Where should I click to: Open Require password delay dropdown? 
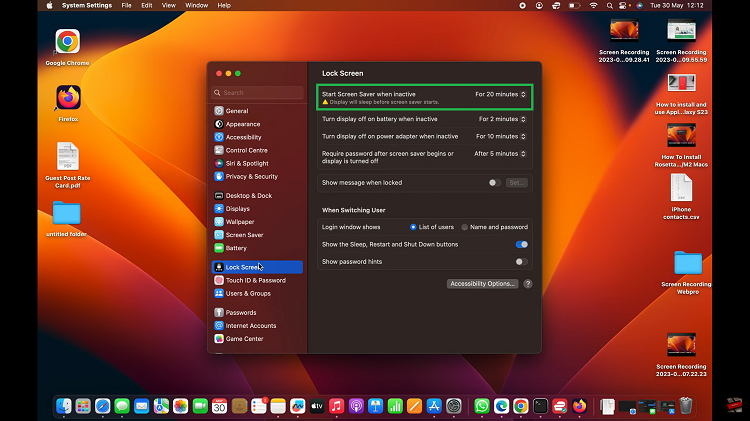click(x=500, y=154)
